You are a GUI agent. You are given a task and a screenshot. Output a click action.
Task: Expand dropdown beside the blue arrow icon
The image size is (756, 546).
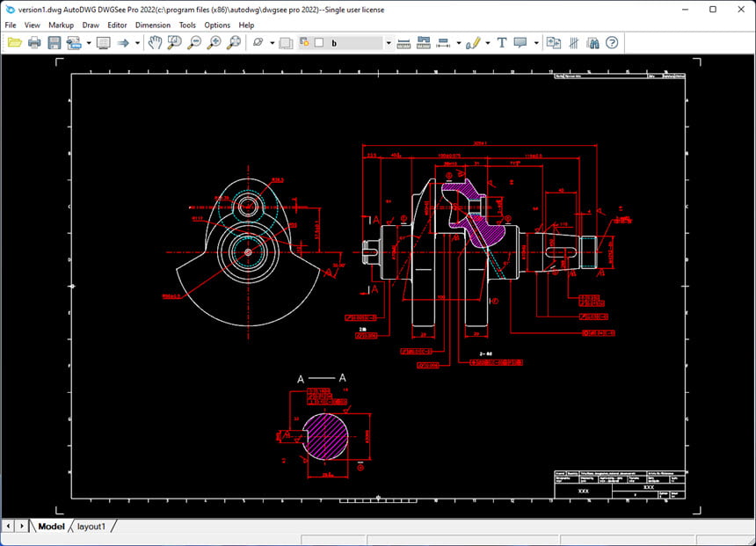137,43
